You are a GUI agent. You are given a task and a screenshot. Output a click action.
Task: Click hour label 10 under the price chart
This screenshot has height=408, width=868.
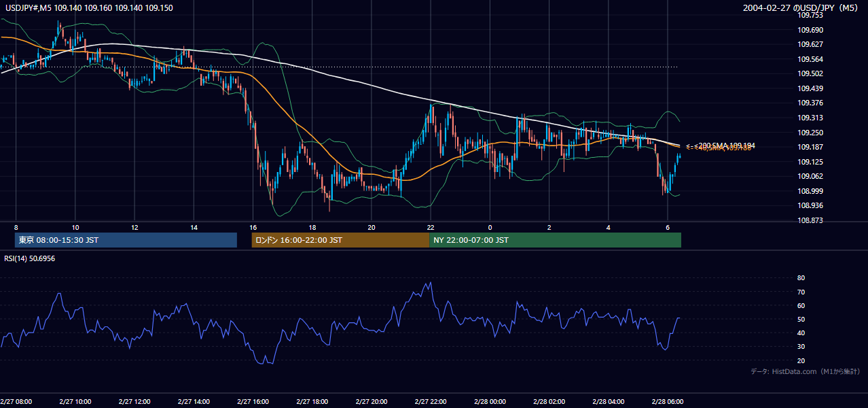(75, 226)
